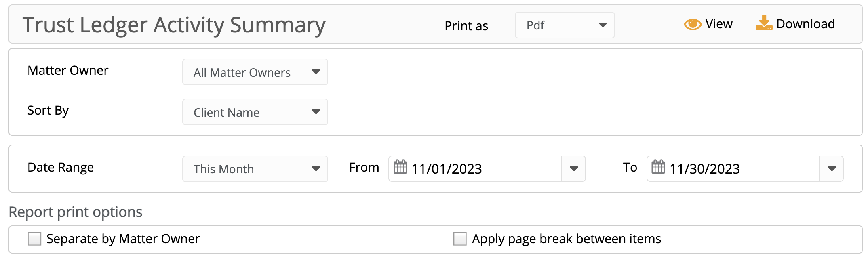Click the Download report link text
The height and width of the screenshot is (269, 868).
(x=805, y=24)
